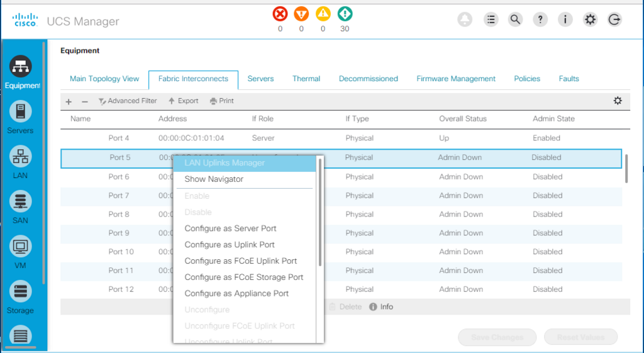The height and width of the screenshot is (353, 644).
Task: Open the Thermal tab
Action: (306, 79)
